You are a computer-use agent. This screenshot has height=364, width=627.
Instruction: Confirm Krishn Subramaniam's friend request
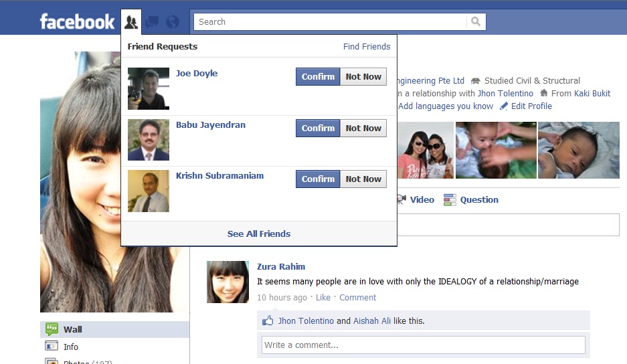click(318, 179)
